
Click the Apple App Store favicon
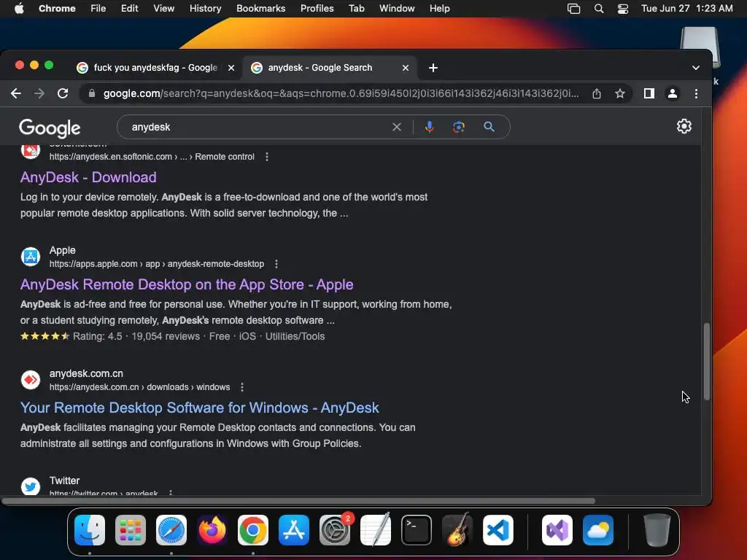[x=31, y=256]
